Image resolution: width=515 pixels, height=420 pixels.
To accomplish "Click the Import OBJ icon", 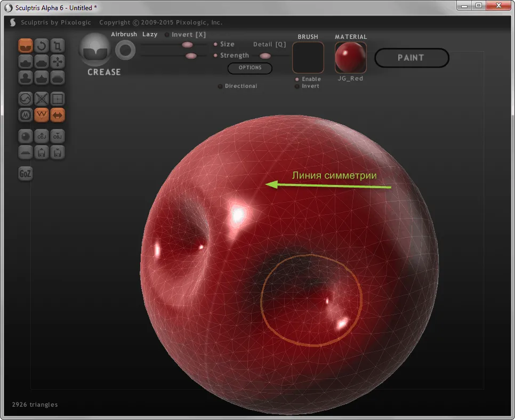I will coord(42,136).
